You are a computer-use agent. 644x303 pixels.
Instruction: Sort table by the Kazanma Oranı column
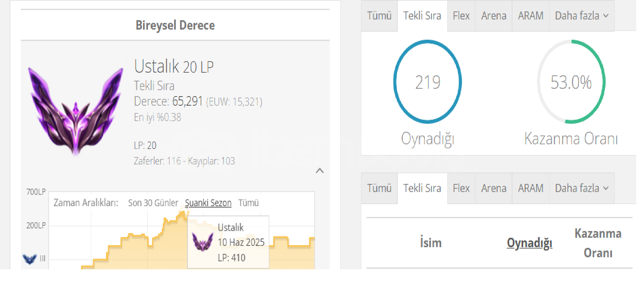(598, 243)
